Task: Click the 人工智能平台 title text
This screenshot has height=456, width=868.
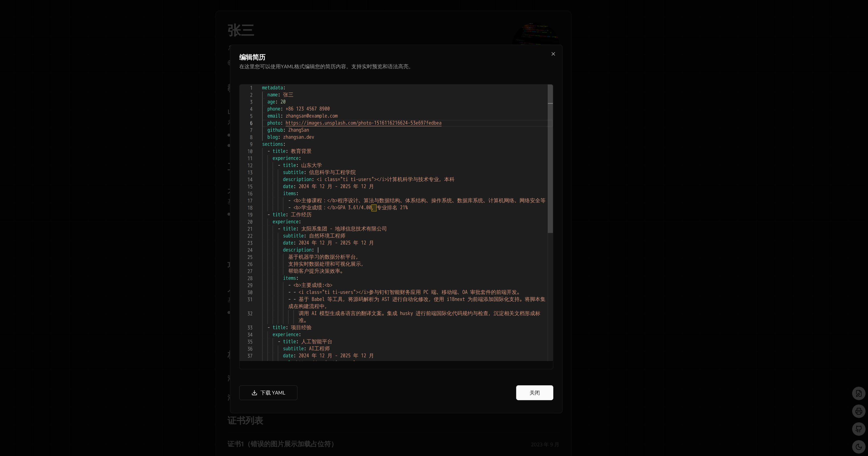Action: pyautogui.click(x=316, y=341)
